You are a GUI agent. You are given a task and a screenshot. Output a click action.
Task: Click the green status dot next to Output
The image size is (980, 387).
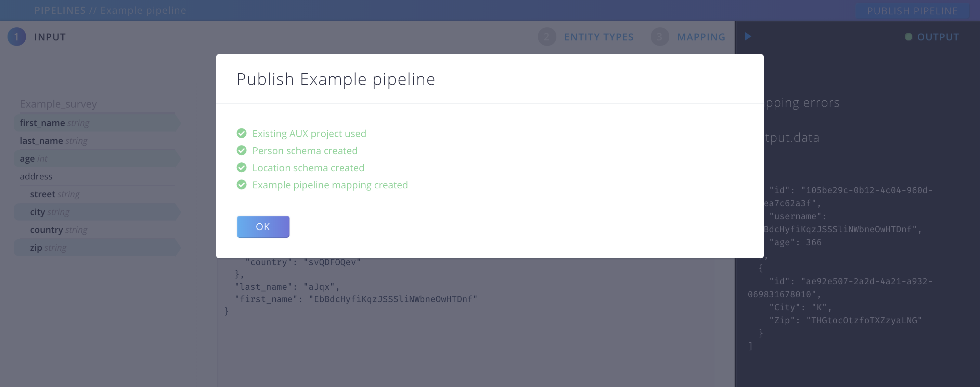coord(908,37)
